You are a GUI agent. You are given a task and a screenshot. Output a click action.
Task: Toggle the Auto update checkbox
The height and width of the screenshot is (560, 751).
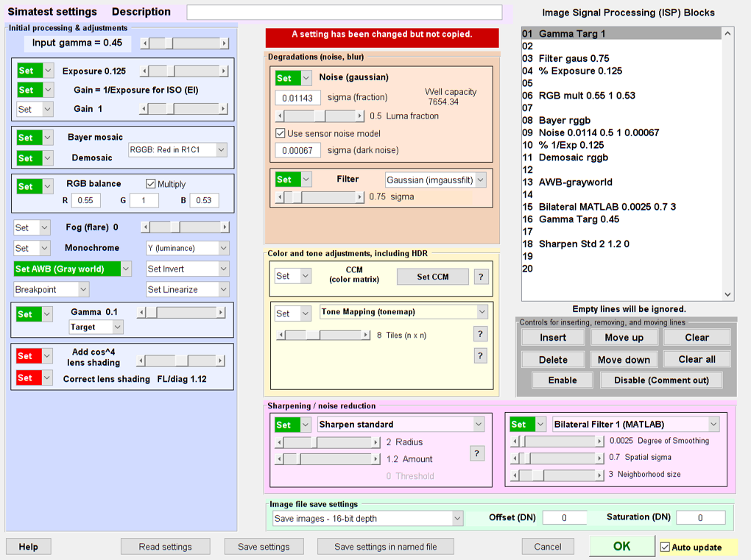[666, 547]
